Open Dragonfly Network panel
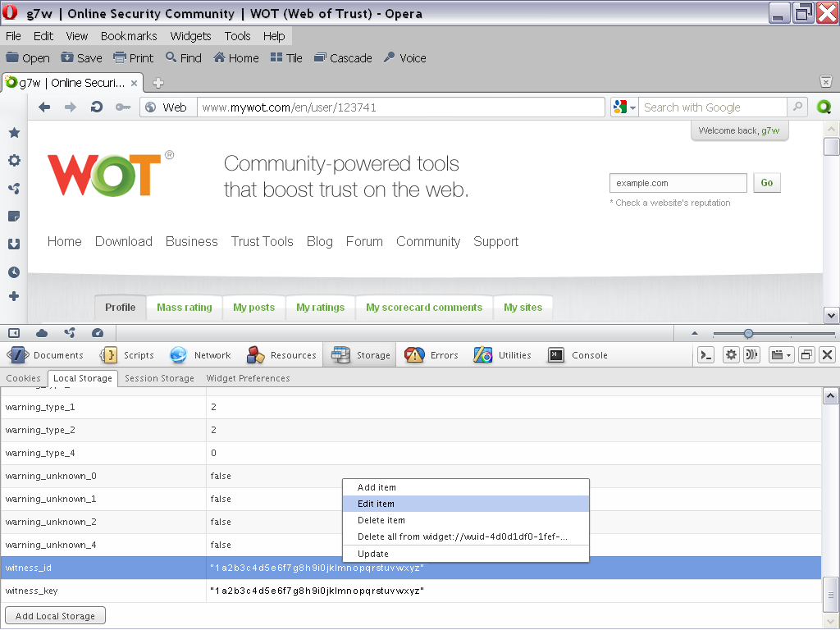 [x=200, y=355]
